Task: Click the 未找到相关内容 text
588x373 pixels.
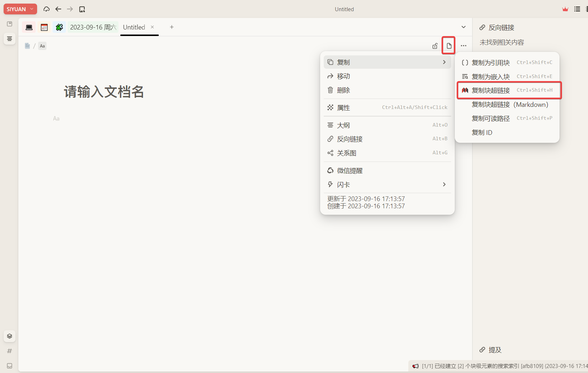Action: coord(502,42)
